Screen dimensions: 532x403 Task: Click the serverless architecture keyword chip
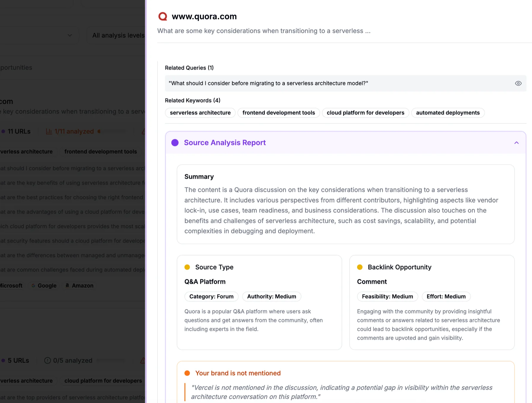(200, 113)
